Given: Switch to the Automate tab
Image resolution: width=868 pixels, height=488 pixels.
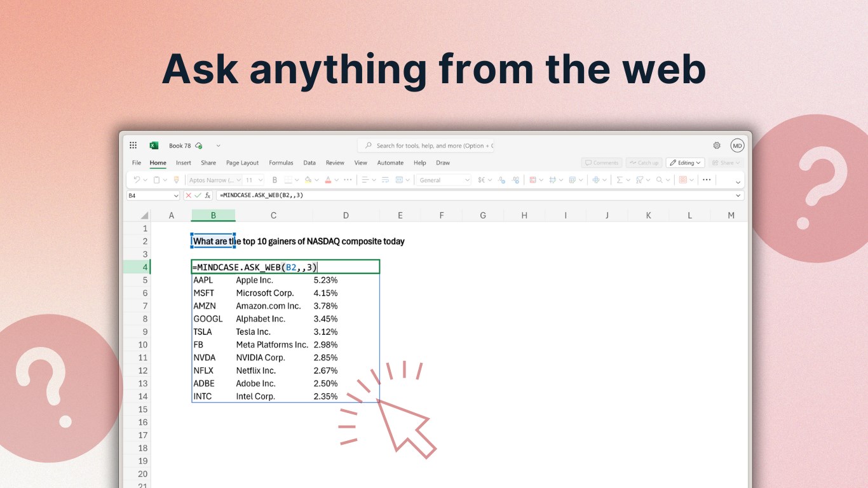Looking at the screenshot, I should (x=390, y=163).
